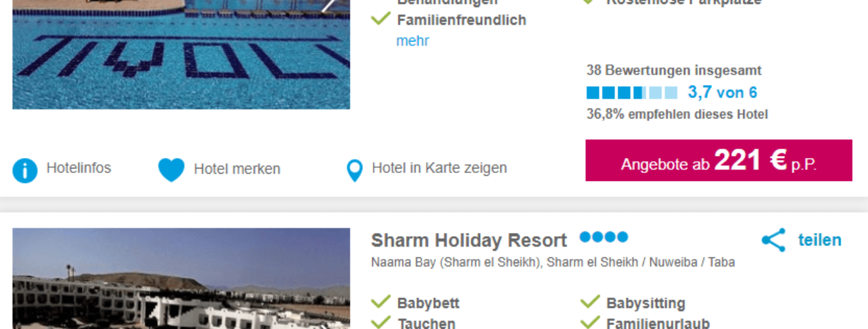Image resolution: width=868 pixels, height=329 pixels.
Task: Open Sharm Holiday Resort photo thumbnail
Action: coord(181,278)
